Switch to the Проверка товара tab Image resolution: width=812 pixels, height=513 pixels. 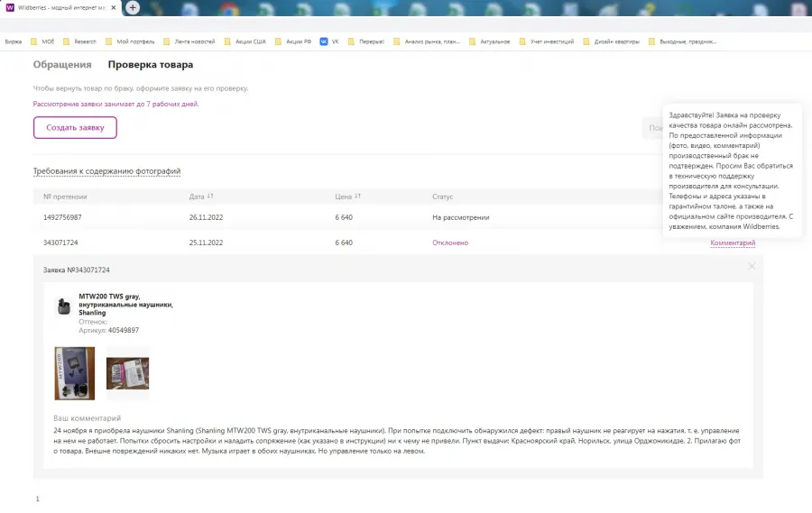151,65
